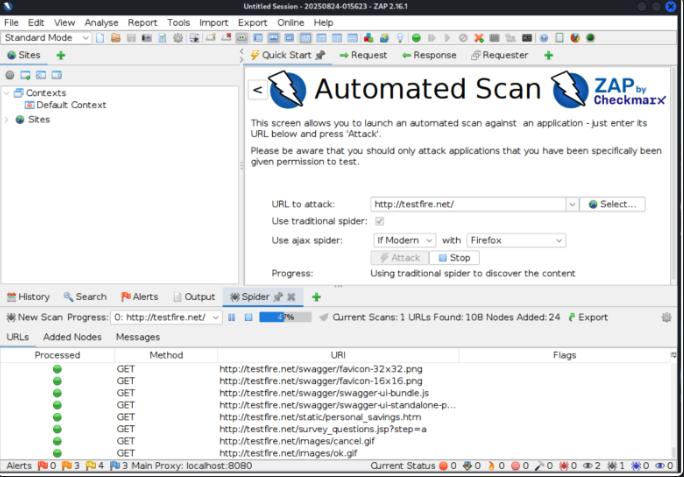Open the scan Progress selector dropdown
The height and width of the screenshot is (477, 684).
(166, 317)
